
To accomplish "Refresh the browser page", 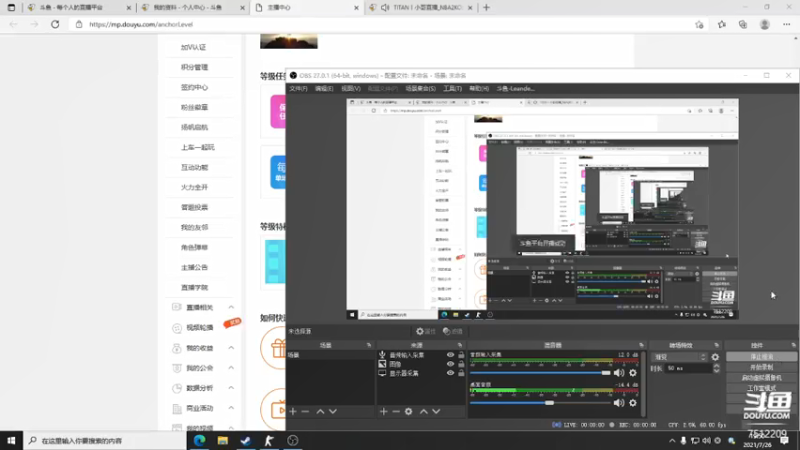I will click(x=55, y=24).
